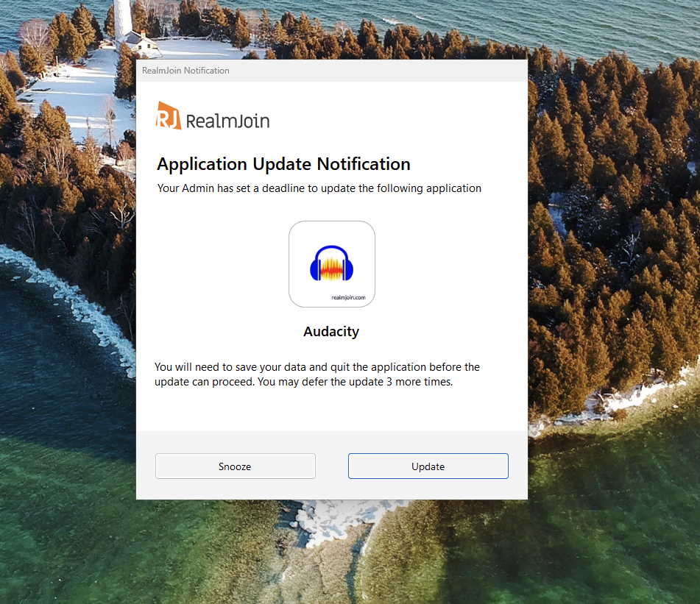
Task: Click the Audacity app name label
Action: [331, 332]
